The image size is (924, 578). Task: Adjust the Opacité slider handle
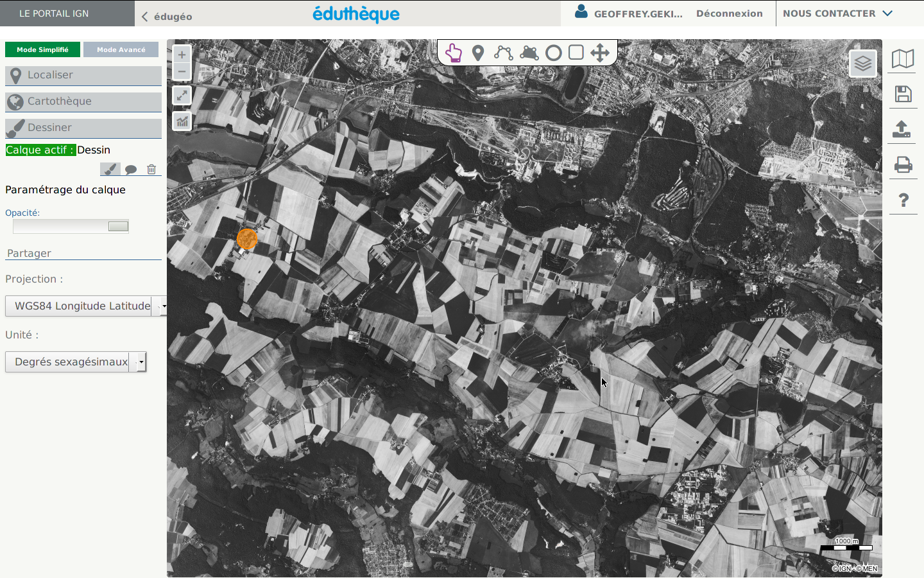click(x=118, y=226)
